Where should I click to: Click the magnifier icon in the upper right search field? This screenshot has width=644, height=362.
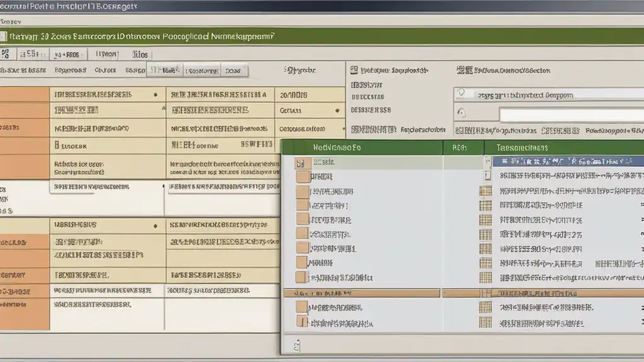(x=462, y=94)
